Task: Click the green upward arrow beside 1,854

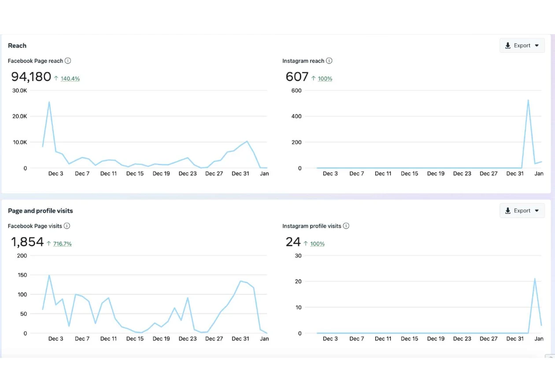Action: pos(50,244)
